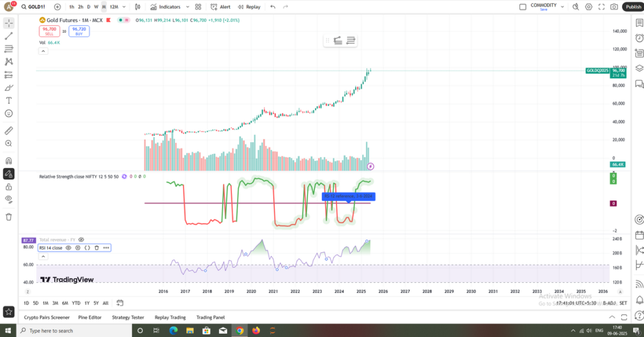
Task: Open the Crypto Pairs Screener tab
Action: point(47,318)
